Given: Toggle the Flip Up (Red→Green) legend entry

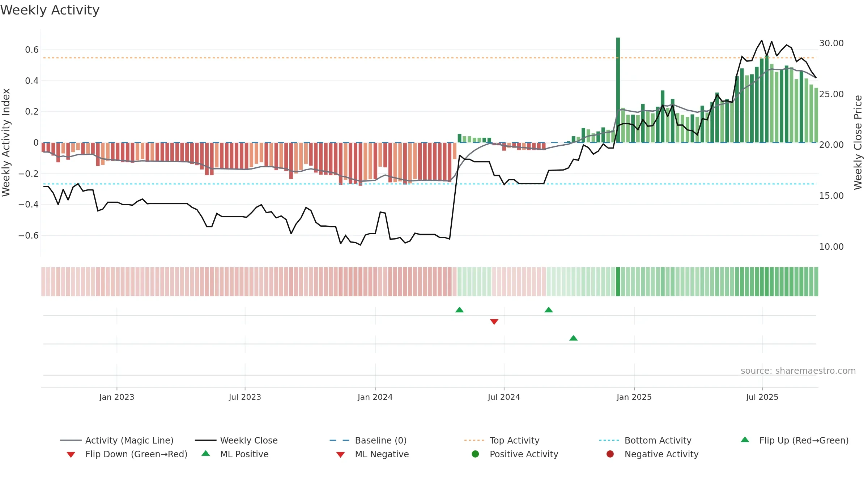Looking at the screenshot, I should coord(795,440).
